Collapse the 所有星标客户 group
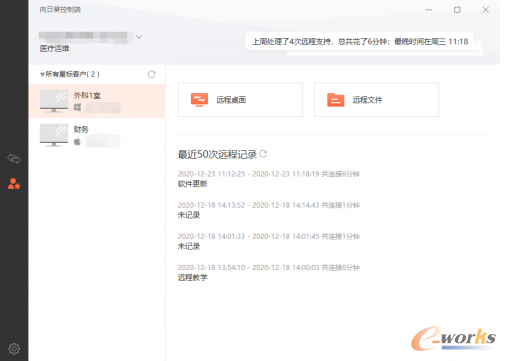Image resolution: width=506 pixels, height=361 pixels. [42, 74]
